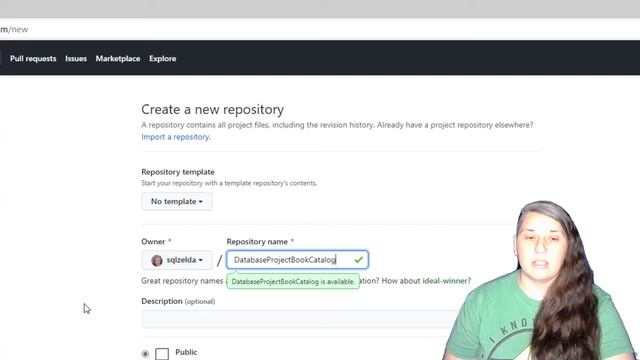Click the browser address bar
Screen dimensions: 640x360
coord(320,29)
